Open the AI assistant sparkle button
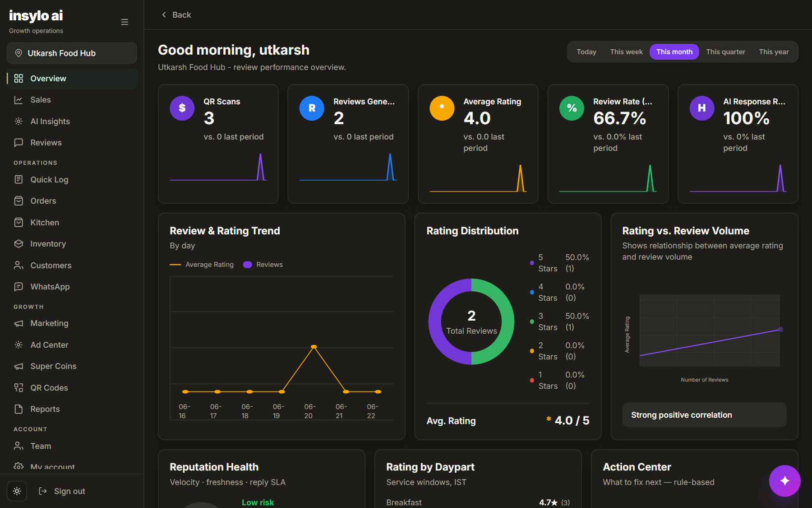812x508 pixels. pos(784,481)
